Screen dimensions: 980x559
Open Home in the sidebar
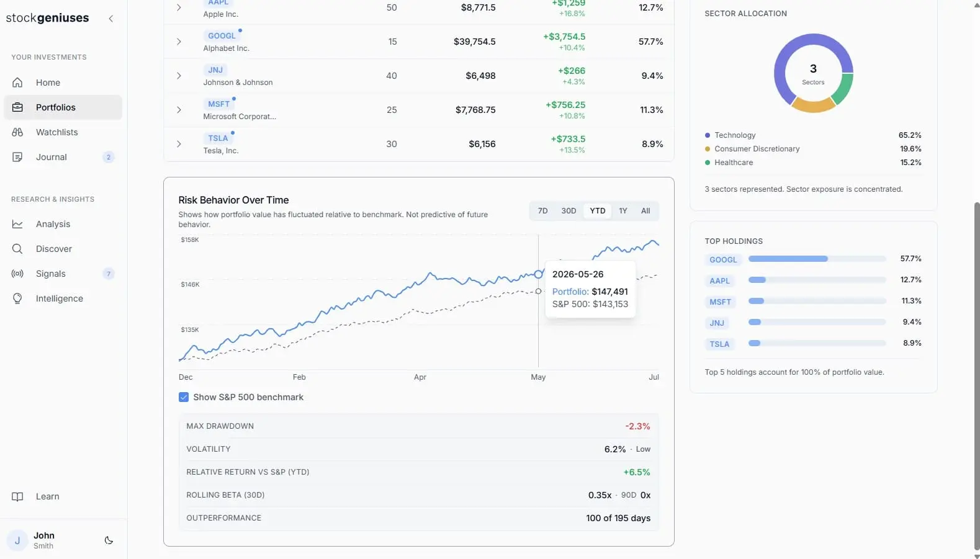tap(63, 83)
